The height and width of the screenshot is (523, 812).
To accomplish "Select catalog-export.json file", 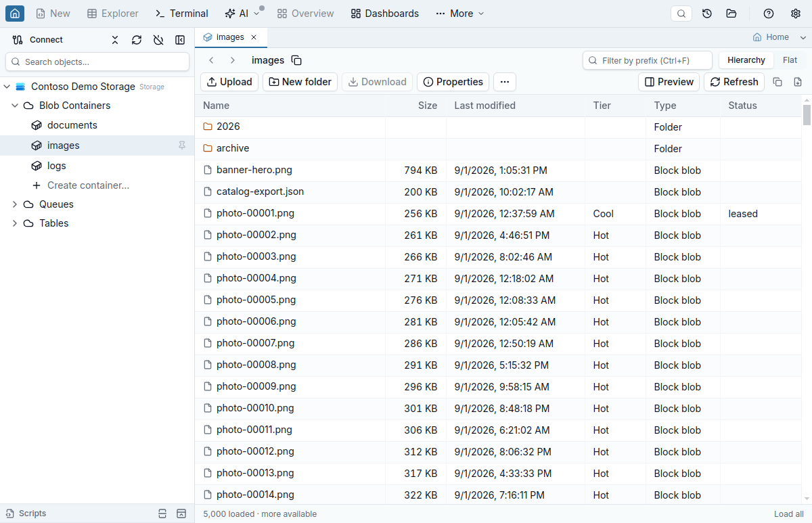I will click(x=499, y=192).
